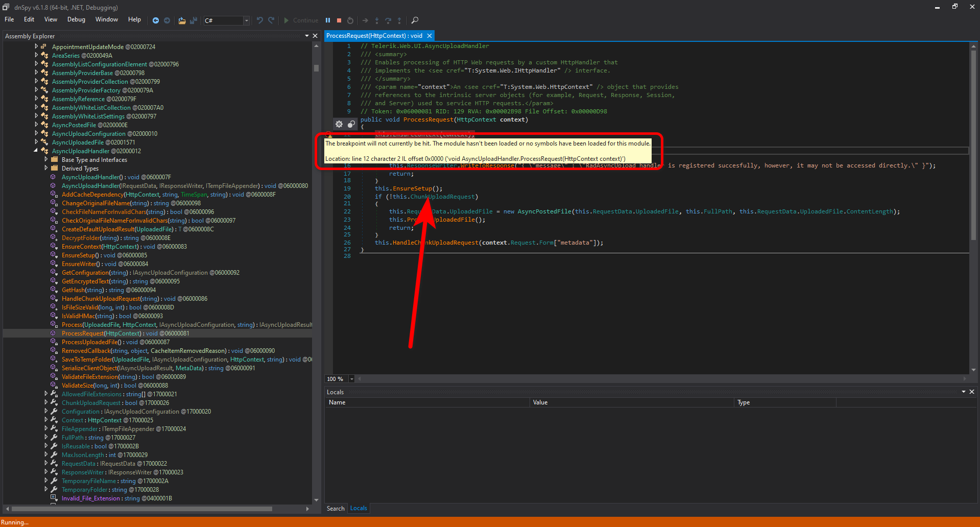Click the Restart debugging icon
Screen dimensions: 980x527
click(350, 20)
